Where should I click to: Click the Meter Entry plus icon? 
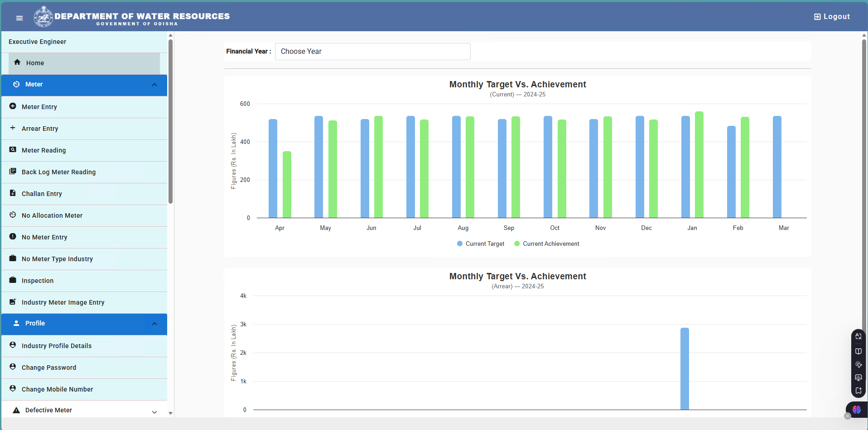(13, 106)
